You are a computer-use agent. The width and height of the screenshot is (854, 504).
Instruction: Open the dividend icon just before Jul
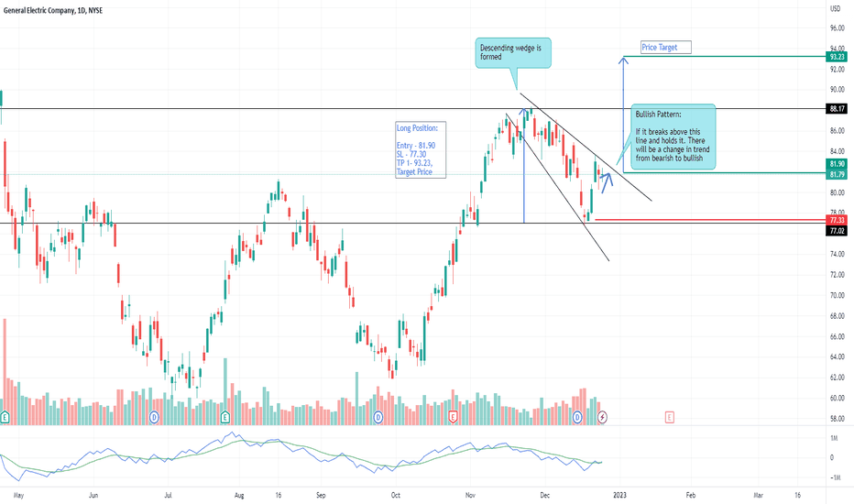(154, 418)
